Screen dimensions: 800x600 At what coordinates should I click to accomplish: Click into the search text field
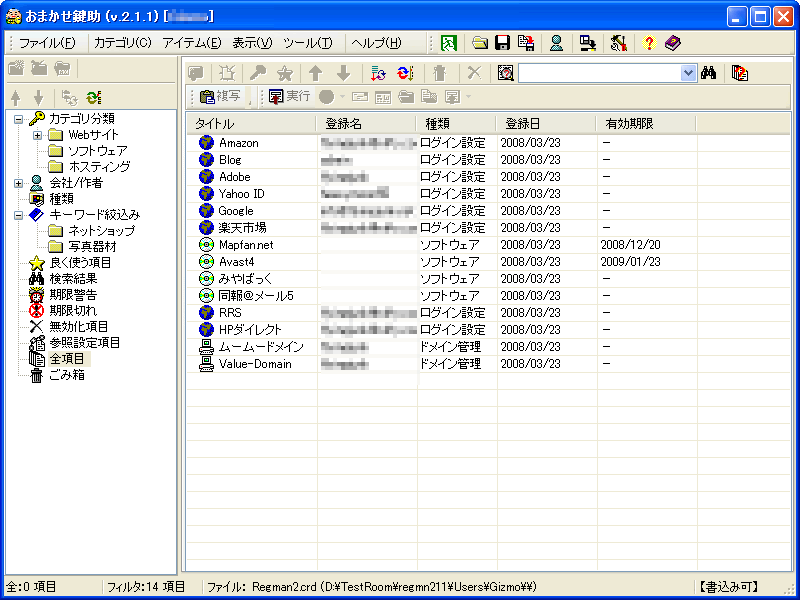coord(599,73)
